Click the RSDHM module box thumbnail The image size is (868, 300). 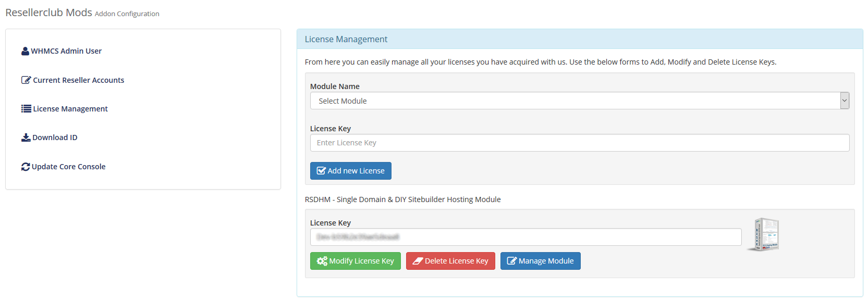pos(764,234)
